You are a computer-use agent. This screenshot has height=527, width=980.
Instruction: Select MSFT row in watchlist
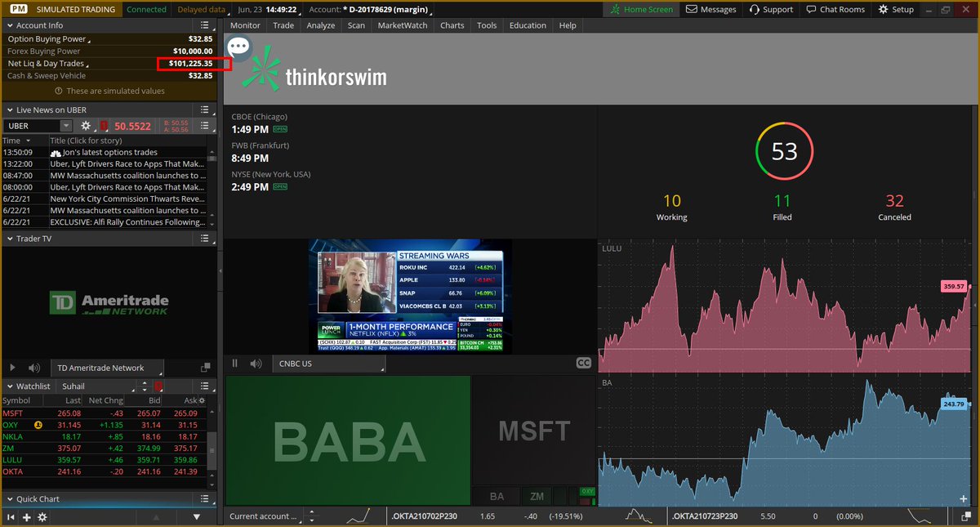coord(104,413)
